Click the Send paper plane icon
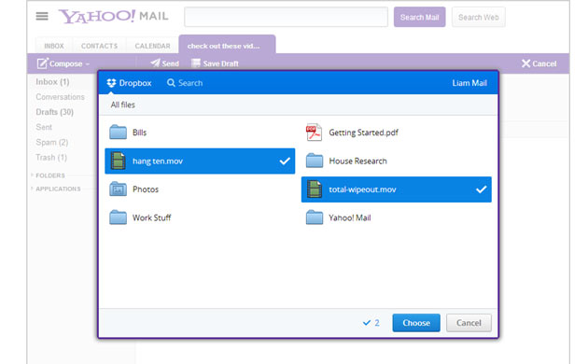This screenshot has width=588, height=364. [155, 63]
